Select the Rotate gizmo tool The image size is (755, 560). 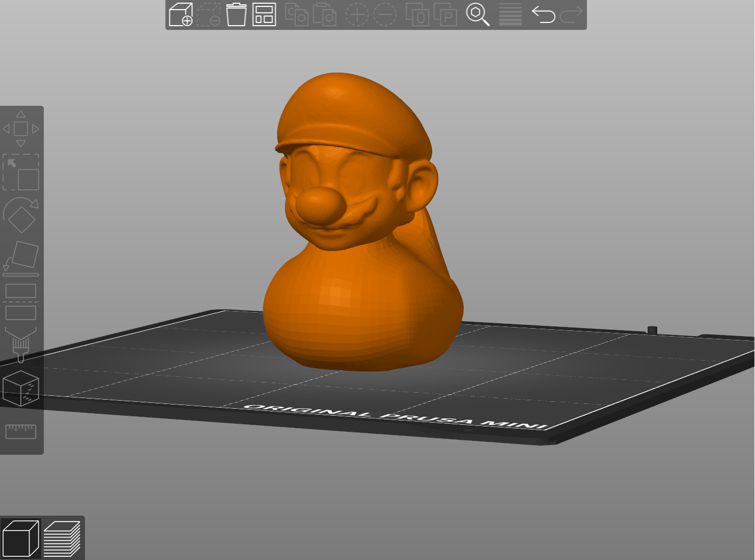pos(21,215)
